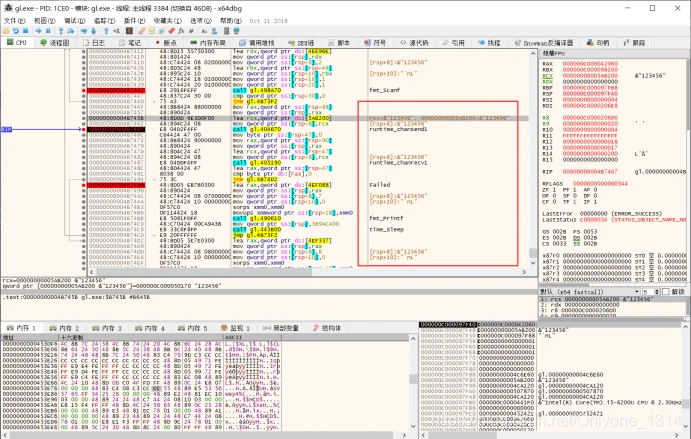Toggle the 解锁 checkbox in arguments pane
Viewport: 691px width, 439px height.
click(x=666, y=292)
